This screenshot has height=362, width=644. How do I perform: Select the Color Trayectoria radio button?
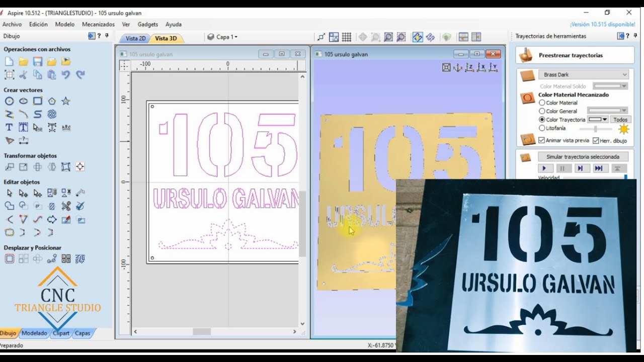(x=542, y=120)
